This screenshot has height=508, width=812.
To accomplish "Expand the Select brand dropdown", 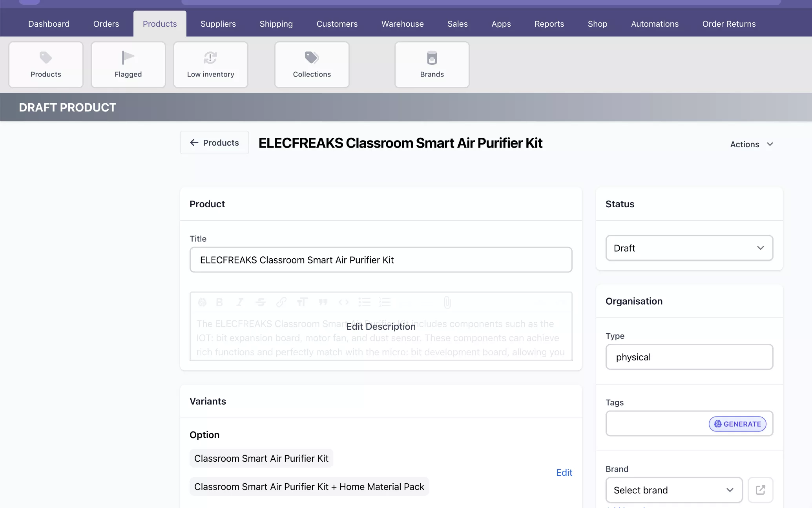I will pyautogui.click(x=674, y=489).
